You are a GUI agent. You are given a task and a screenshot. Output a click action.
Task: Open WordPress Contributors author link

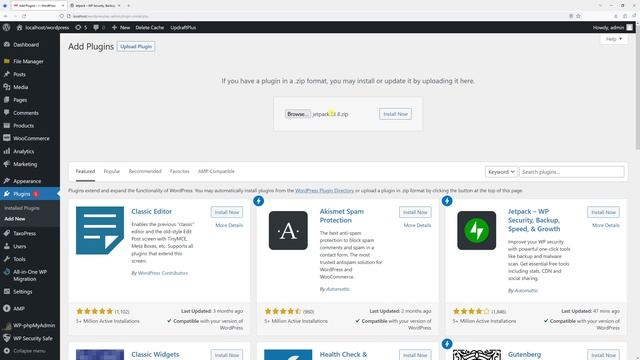163,273
